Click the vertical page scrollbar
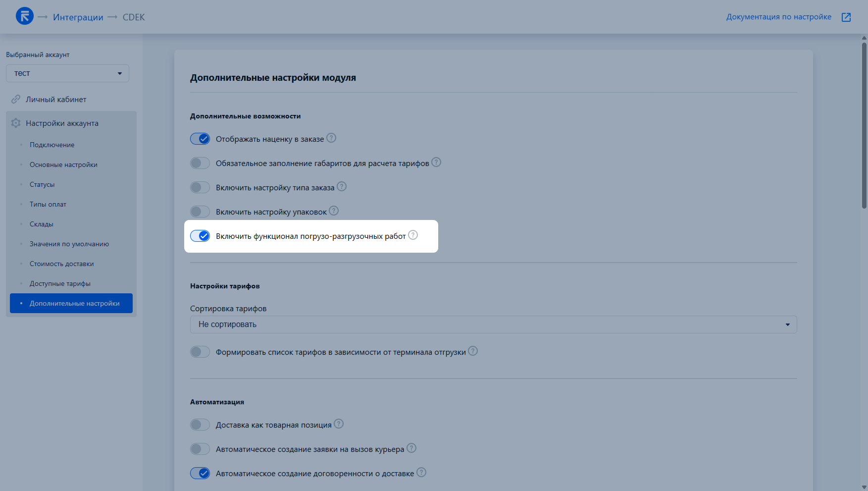This screenshot has height=491, width=868. 864,124
